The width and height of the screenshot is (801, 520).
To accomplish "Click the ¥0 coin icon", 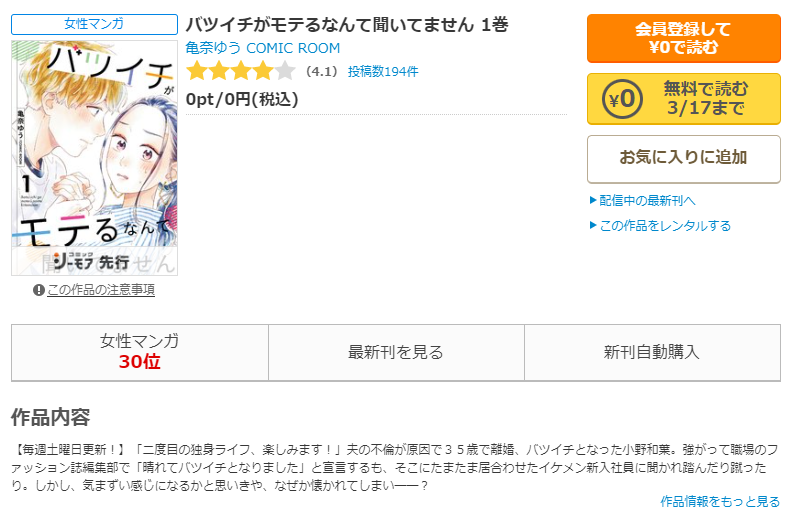I will [622, 99].
